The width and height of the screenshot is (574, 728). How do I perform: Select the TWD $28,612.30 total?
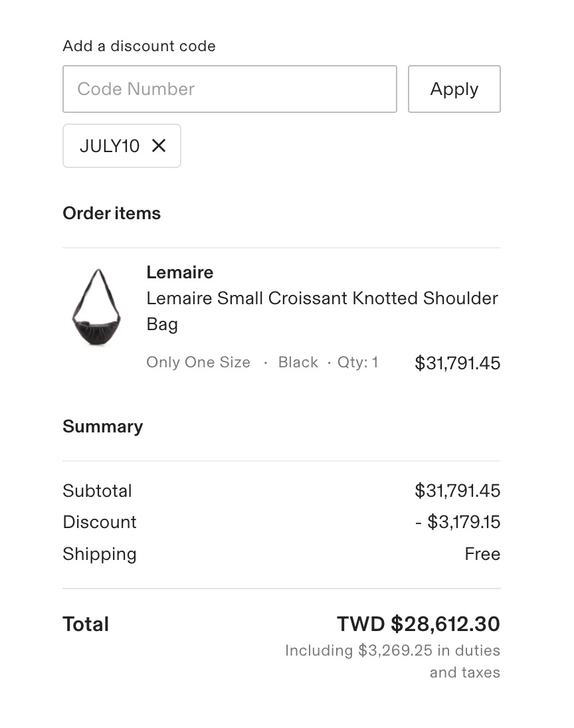(419, 624)
